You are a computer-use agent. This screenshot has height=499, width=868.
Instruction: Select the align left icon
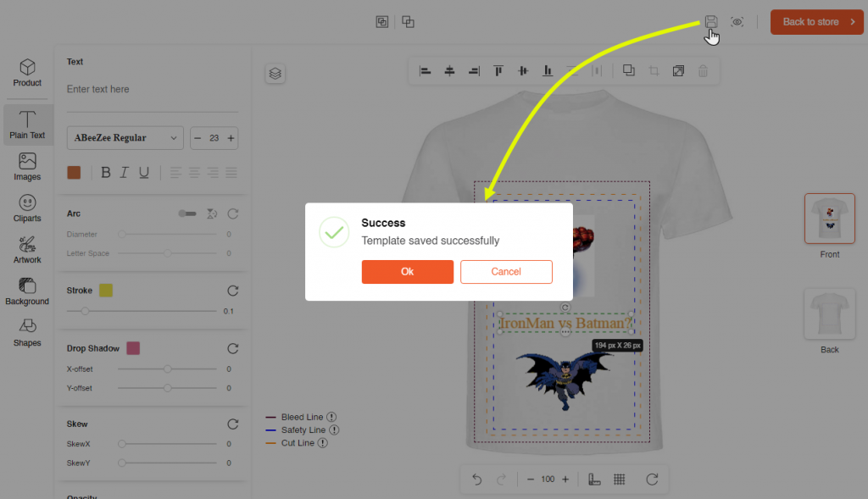click(x=426, y=71)
